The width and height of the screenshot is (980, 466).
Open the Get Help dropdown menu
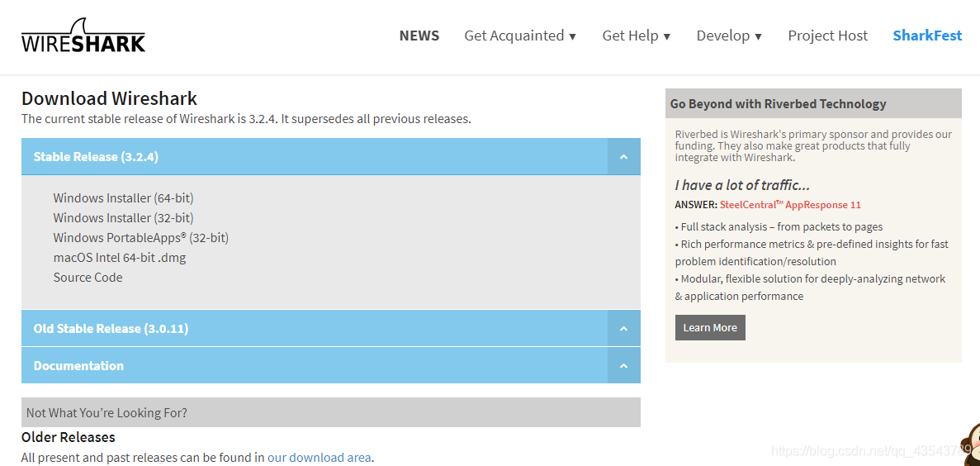(637, 36)
